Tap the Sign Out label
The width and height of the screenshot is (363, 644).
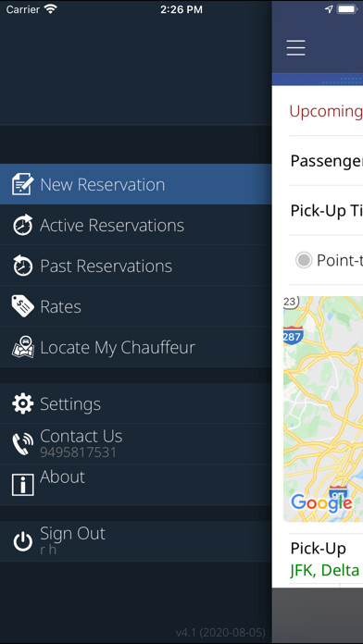pos(73,534)
